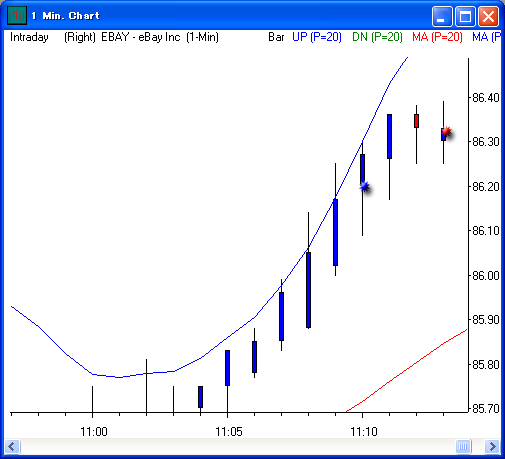Click the red star marker on the last candle
Image resolution: width=505 pixels, height=459 pixels.
click(x=446, y=132)
